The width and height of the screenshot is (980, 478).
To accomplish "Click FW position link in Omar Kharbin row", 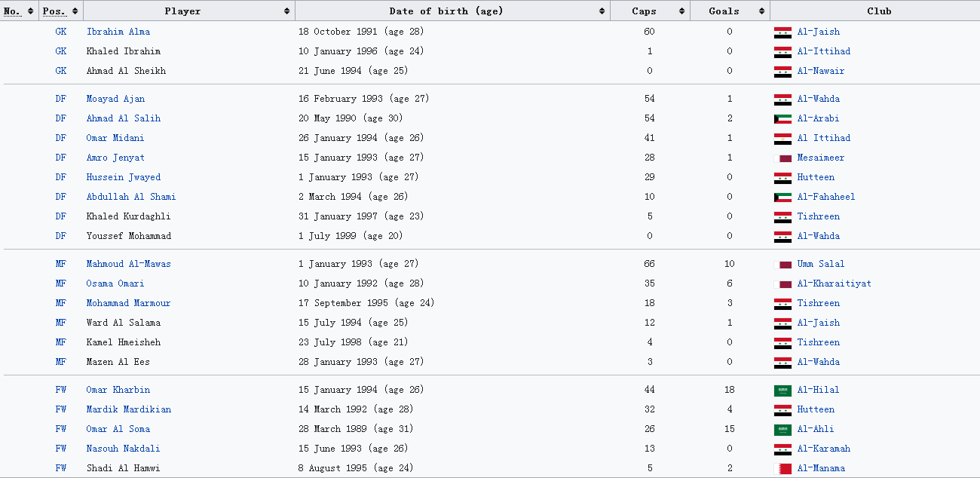I will (x=61, y=390).
